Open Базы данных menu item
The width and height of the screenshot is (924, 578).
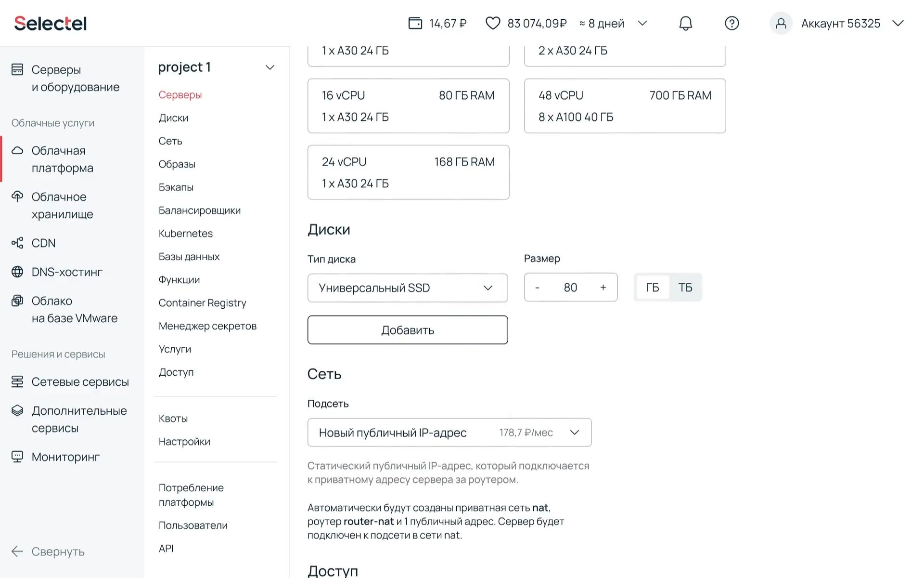pyautogui.click(x=189, y=257)
